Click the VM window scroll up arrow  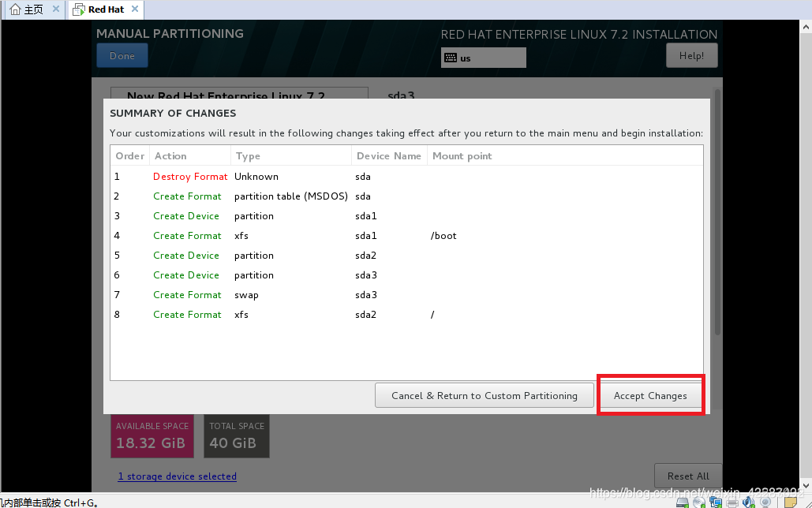pos(806,26)
